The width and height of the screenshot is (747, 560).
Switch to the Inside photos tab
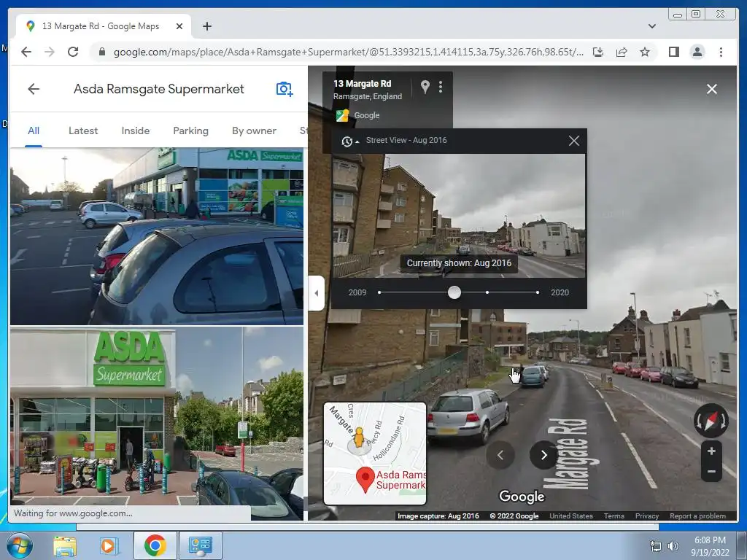click(135, 131)
